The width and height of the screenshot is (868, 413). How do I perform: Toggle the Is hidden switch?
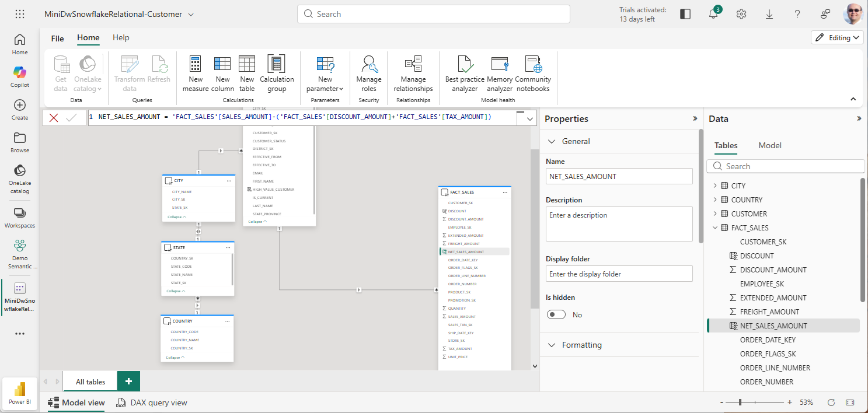[x=556, y=314]
